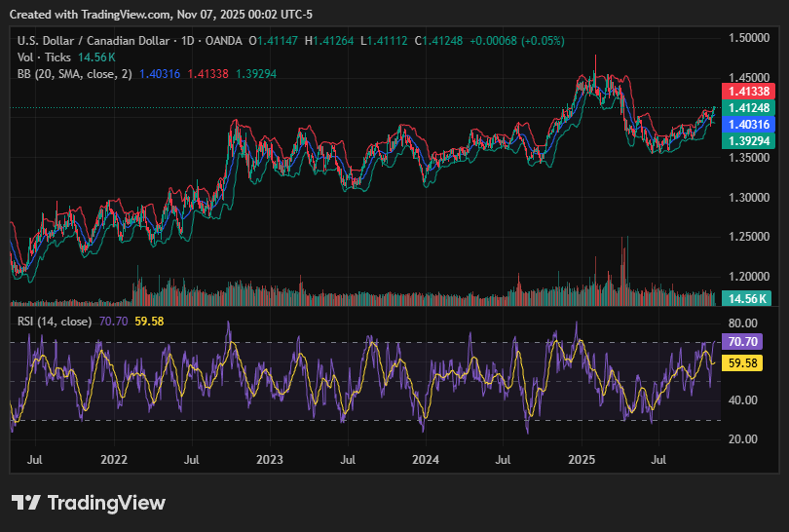Click the red 1.41338 price axis label

[751, 91]
